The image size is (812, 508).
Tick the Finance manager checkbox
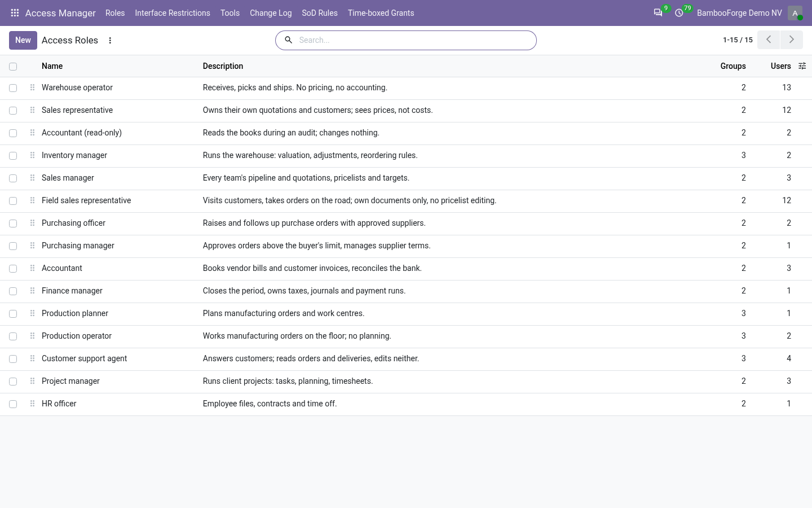(x=13, y=291)
